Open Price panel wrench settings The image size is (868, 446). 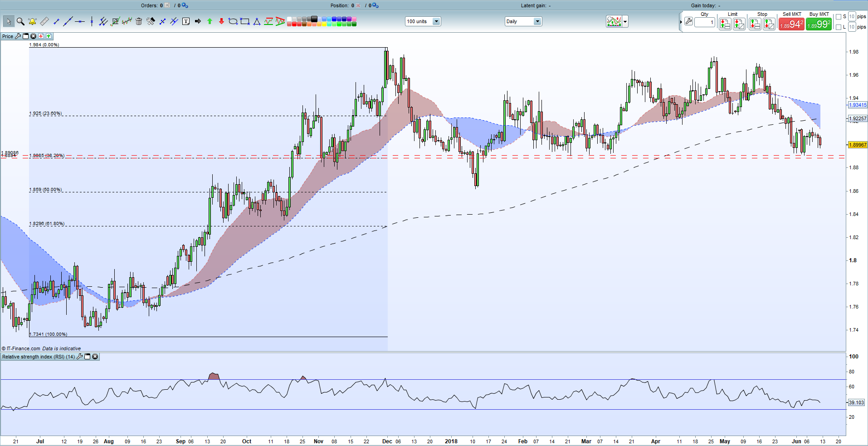coord(18,36)
